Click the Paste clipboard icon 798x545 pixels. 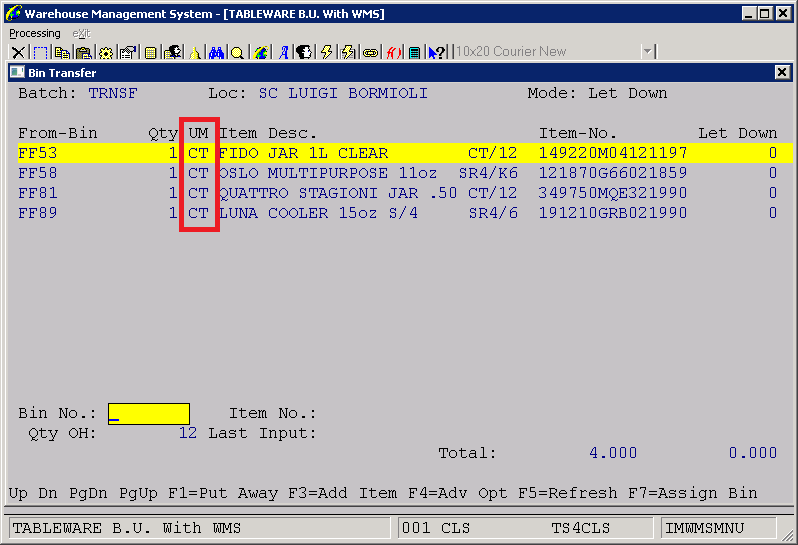(84, 52)
